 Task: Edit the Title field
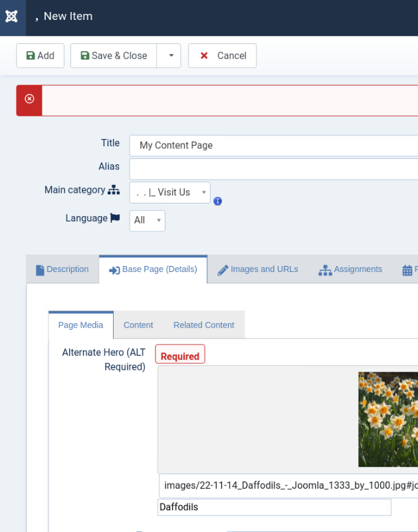click(x=274, y=146)
